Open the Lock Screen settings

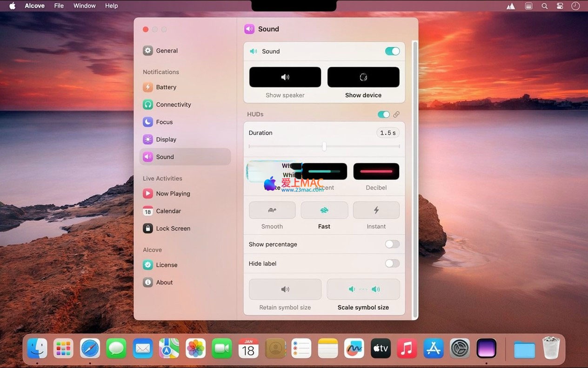pos(173,229)
